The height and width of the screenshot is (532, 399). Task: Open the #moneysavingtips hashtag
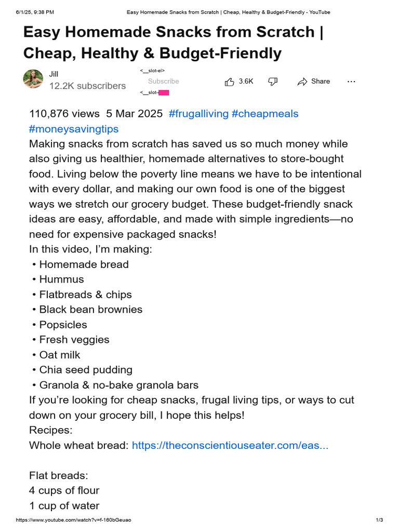[74, 129]
